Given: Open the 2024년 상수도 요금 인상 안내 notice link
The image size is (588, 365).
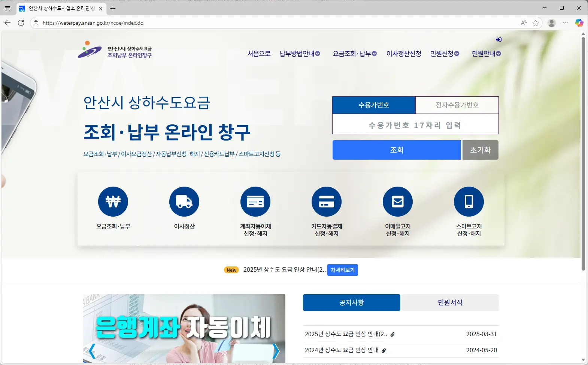Looking at the screenshot, I should tap(342, 350).
